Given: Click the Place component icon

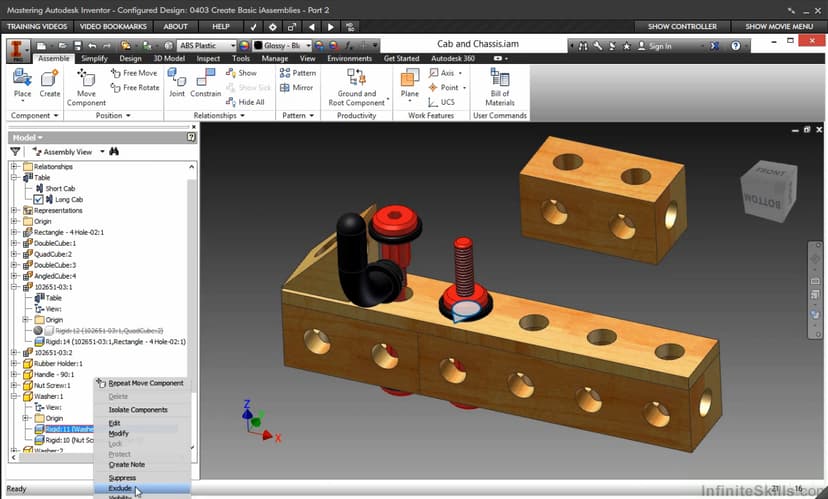Looking at the screenshot, I should pos(22,78).
